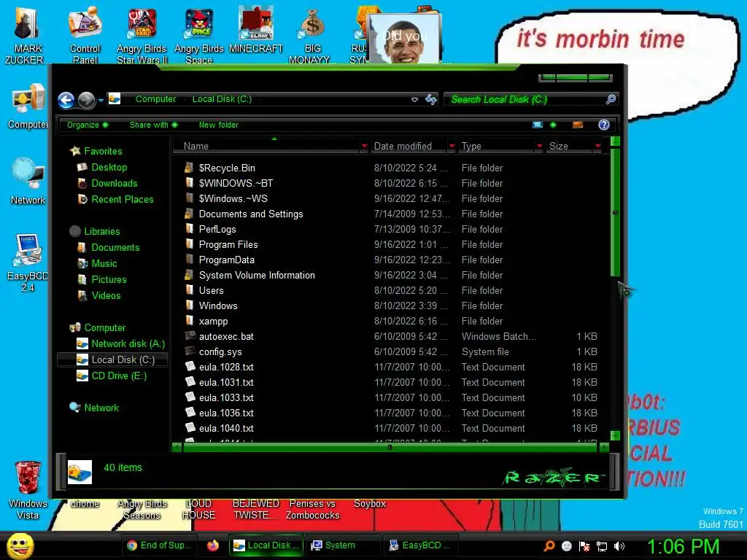747x560 pixels.
Task: Select the eula.1033.txt file
Action: point(226,397)
